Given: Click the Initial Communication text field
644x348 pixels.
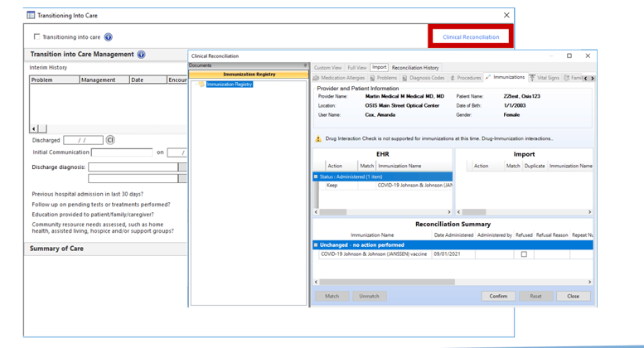Looking at the screenshot, I should coord(122,152).
